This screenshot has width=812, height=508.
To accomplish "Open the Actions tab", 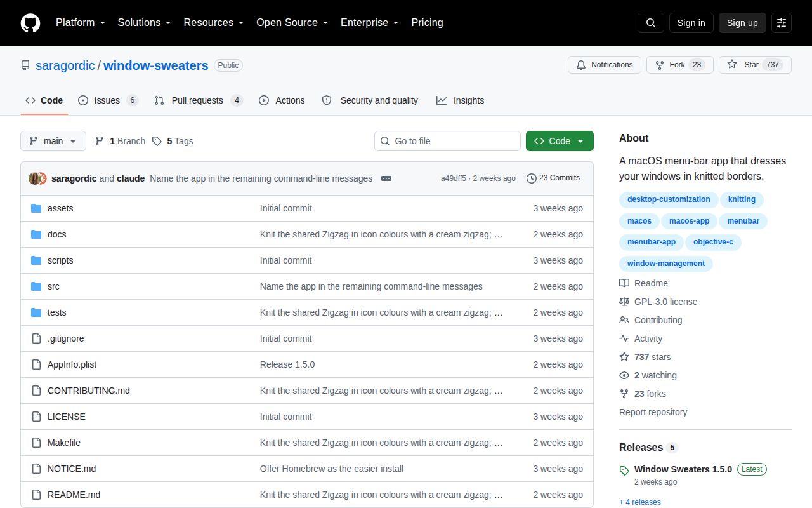I will coord(282,100).
